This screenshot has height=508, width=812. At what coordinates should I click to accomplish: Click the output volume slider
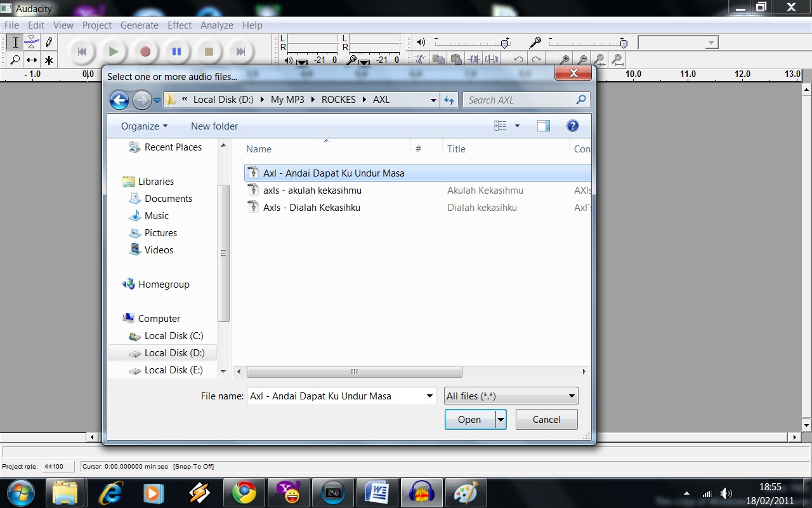click(x=473, y=43)
